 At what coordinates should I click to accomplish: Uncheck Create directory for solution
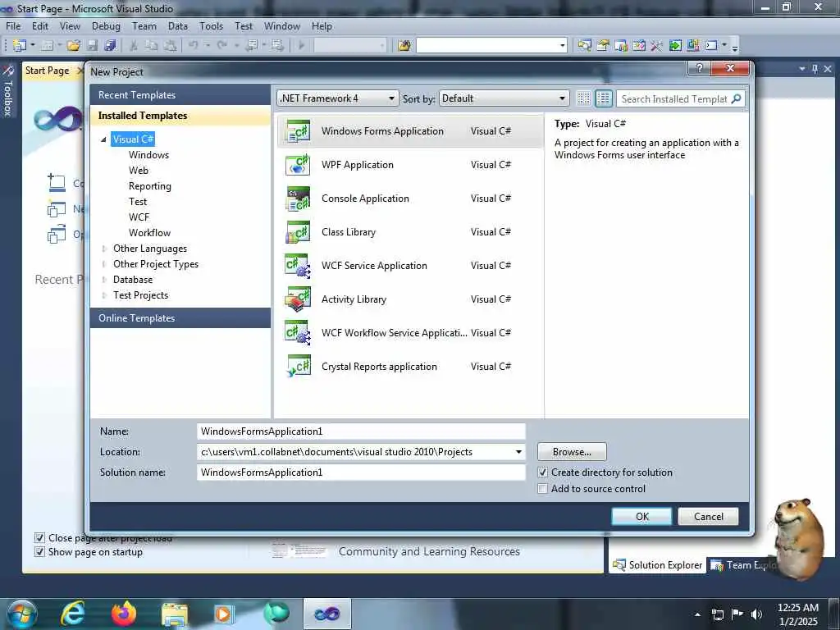tap(543, 472)
